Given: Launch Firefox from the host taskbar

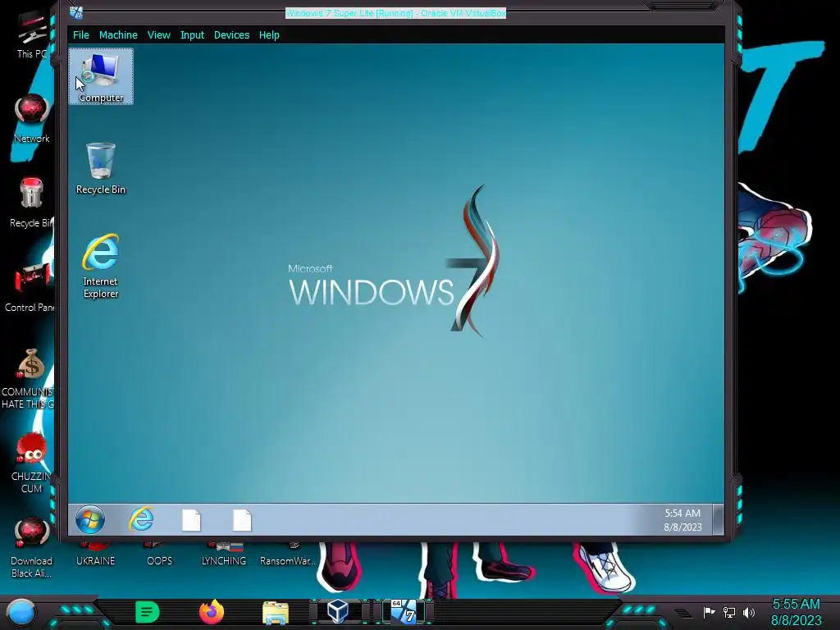Looking at the screenshot, I should click(212, 612).
